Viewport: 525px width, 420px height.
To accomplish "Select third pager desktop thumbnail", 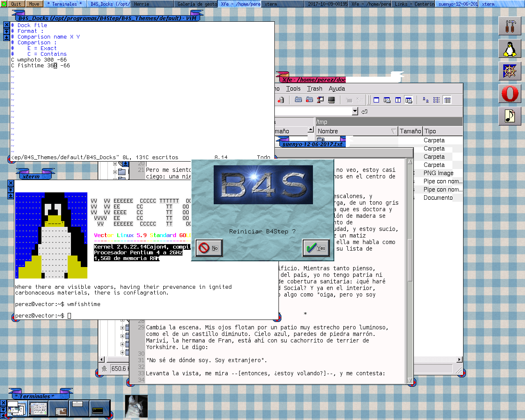I will tap(59, 409).
